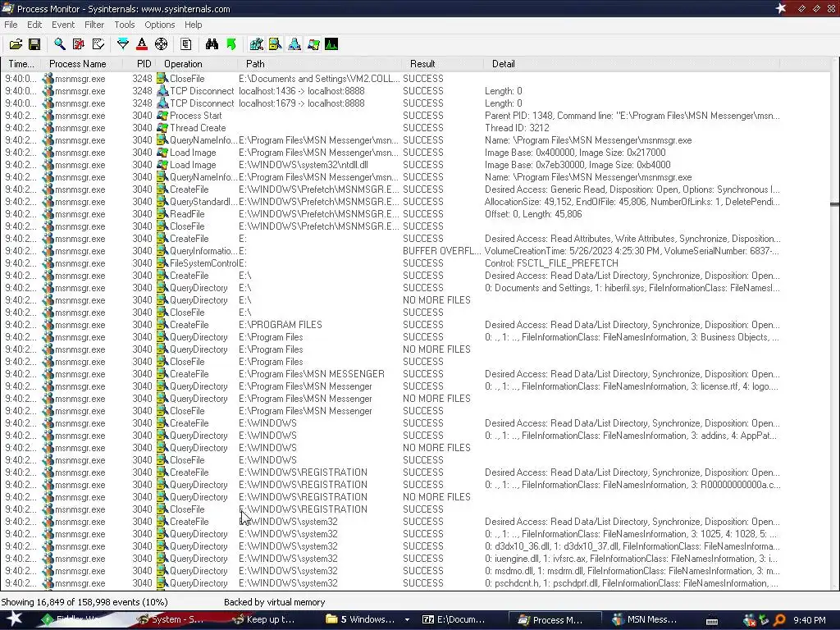Click the network icon beside localhost:1436 TCP Disconnect
Image resolution: width=840 pixels, height=630 pixels.
162,91
